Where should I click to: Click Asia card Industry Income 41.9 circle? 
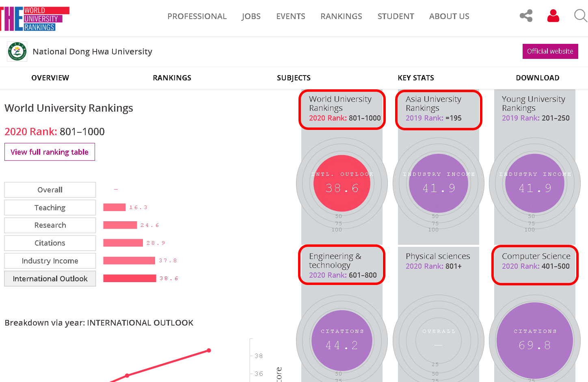tap(439, 183)
